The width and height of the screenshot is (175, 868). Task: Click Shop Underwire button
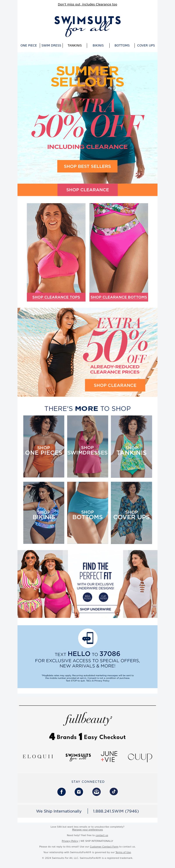click(x=95, y=609)
